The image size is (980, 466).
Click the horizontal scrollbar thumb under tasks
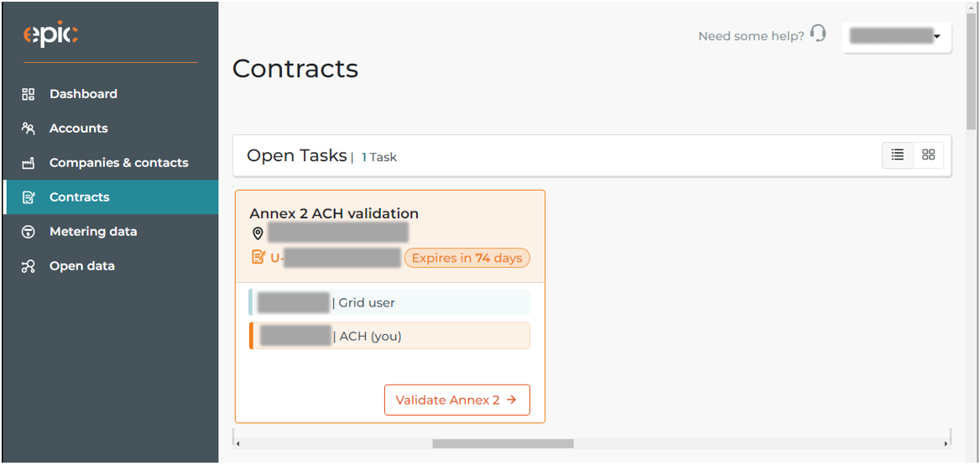pyautogui.click(x=503, y=443)
